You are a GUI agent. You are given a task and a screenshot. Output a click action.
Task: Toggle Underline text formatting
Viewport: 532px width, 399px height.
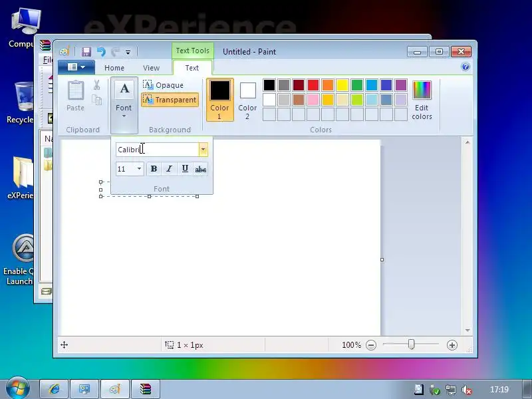(x=185, y=169)
